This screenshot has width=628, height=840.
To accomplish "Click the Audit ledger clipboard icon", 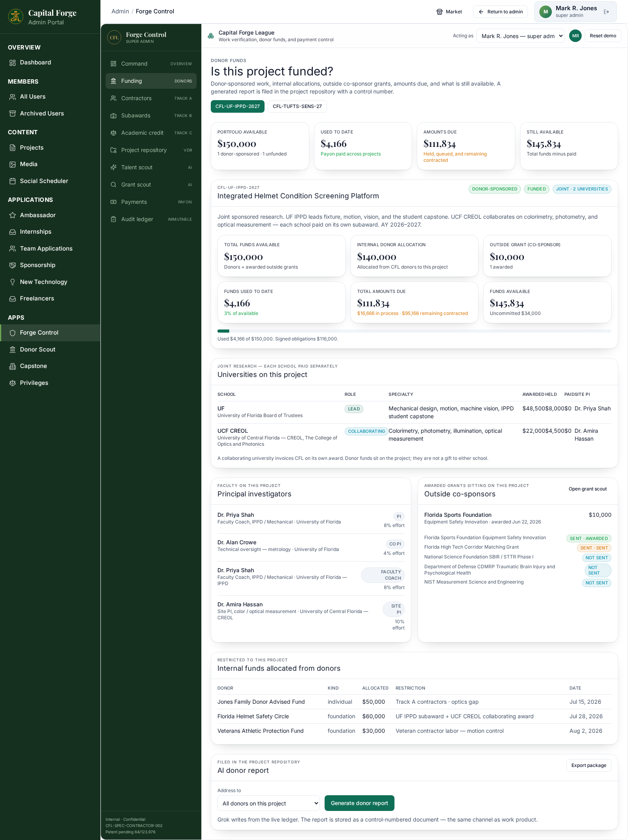I will pyautogui.click(x=113, y=219).
